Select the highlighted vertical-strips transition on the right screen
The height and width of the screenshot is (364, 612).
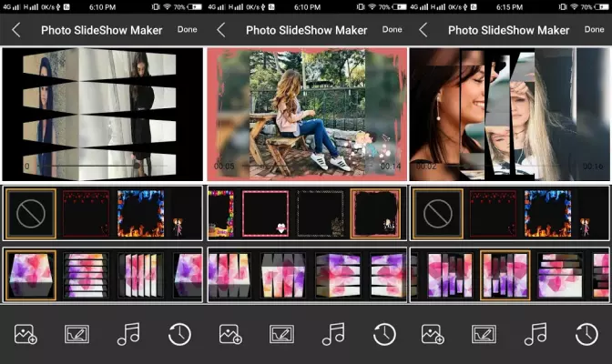pyautogui.click(x=505, y=274)
